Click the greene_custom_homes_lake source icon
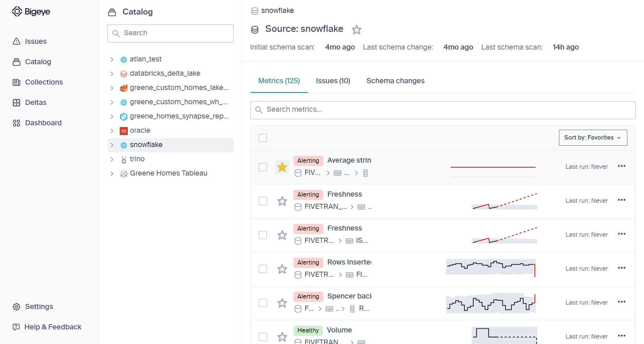The height and width of the screenshot is (344, 644). point(124,88)
